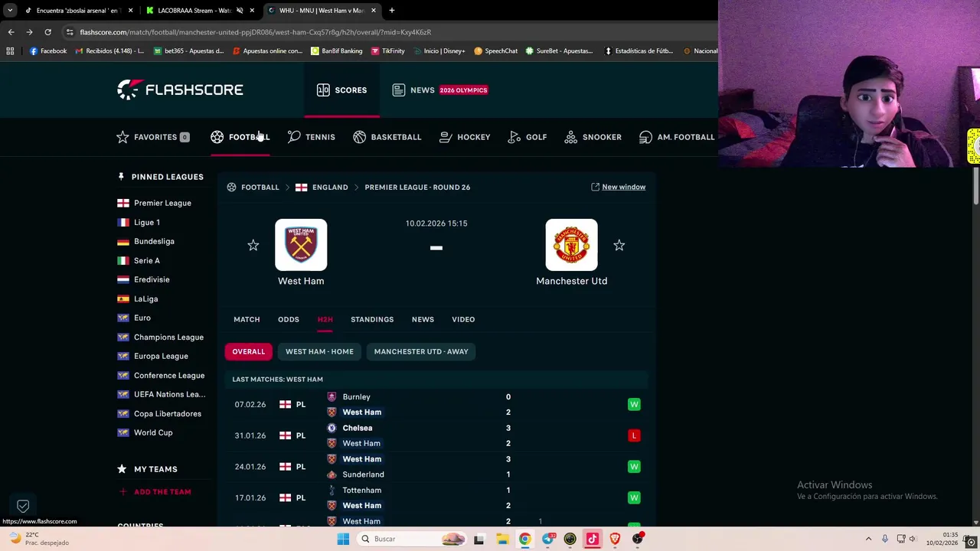
Task: Open Chrome from the taskbar
Action: [x=524, y=539]
